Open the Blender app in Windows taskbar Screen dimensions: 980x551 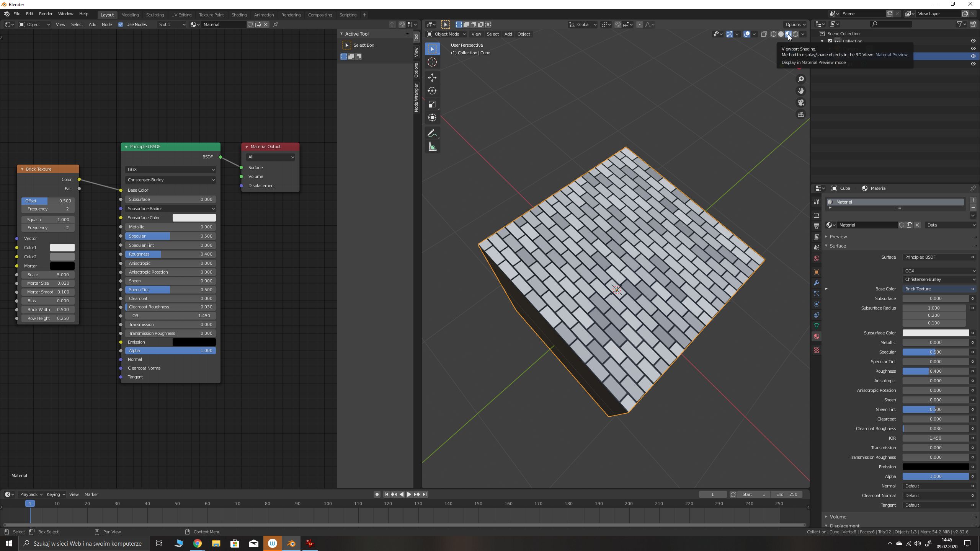coord(291,543)
